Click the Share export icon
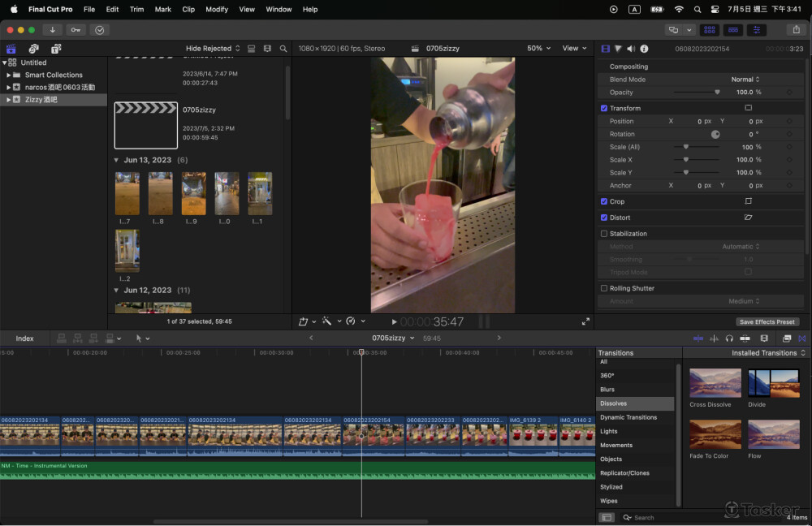Screen dimensions: 812x526 [x=795, y=30]
